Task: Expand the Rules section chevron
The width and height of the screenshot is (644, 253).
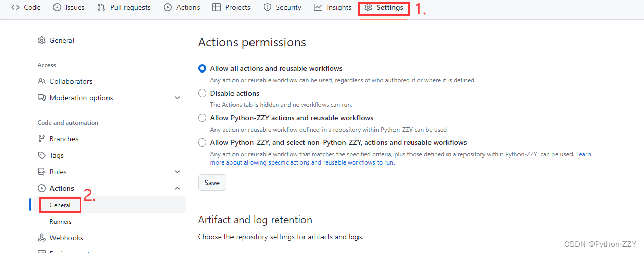Action: [177, 172]
